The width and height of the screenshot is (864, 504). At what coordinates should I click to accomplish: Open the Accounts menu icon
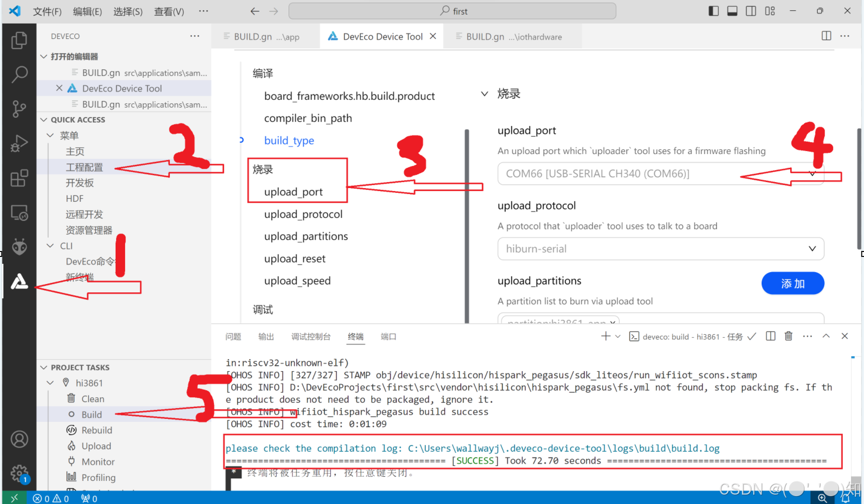[x=19, y=439]
